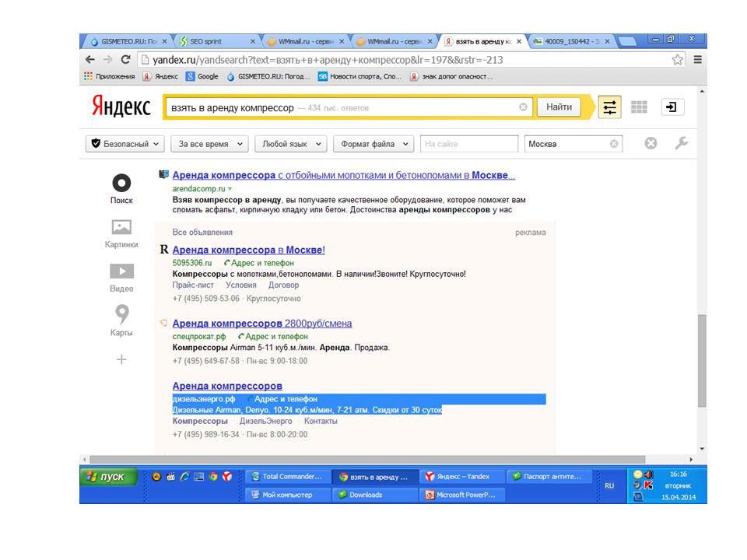This screenshot has width=747, height=560.
Task: Open the Yandex services grid icon
Action: (639, 107)
